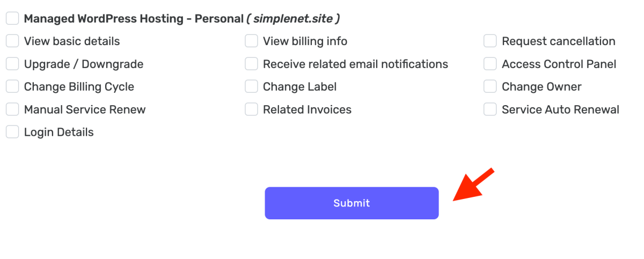Tick the View billing info checkbox
Image resolution: width=644 pixels, height=259 pixels.
[251, 41]
